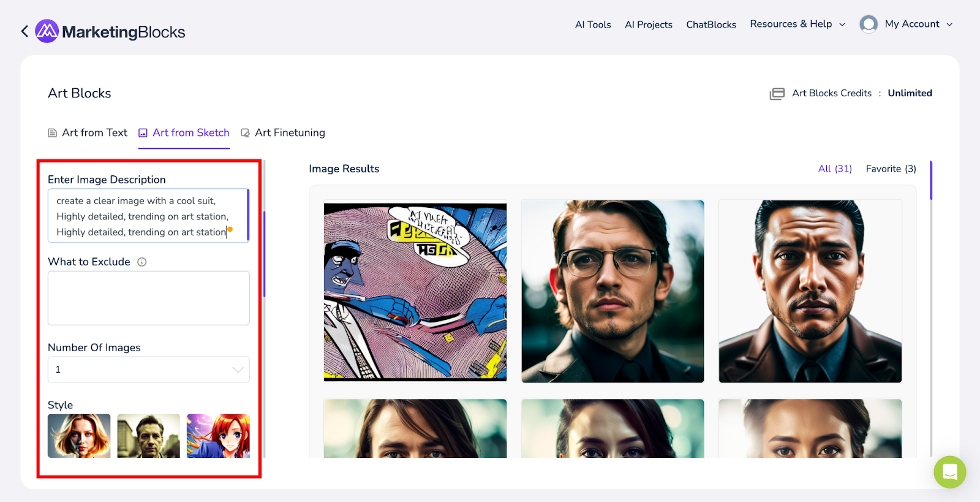This screenshot has width=980, height=502.
Task: Choose the red-haired anime style
Action: [x=218, y=436]
